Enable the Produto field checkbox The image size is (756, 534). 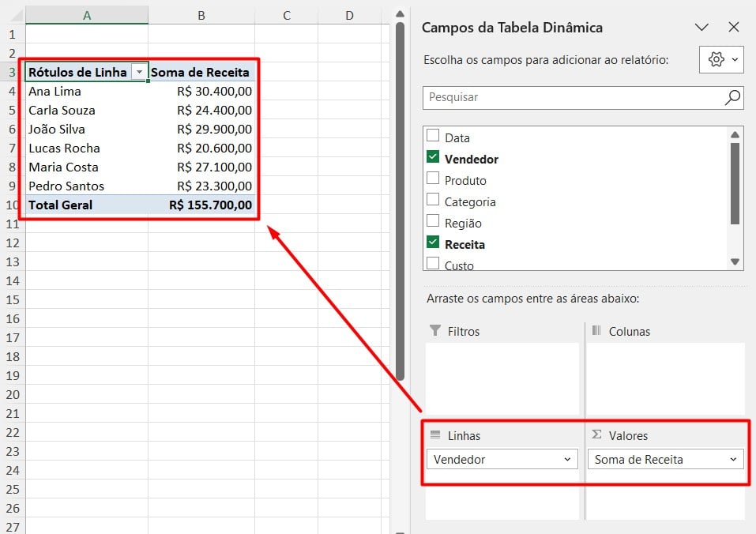click(x=433, y=179)
